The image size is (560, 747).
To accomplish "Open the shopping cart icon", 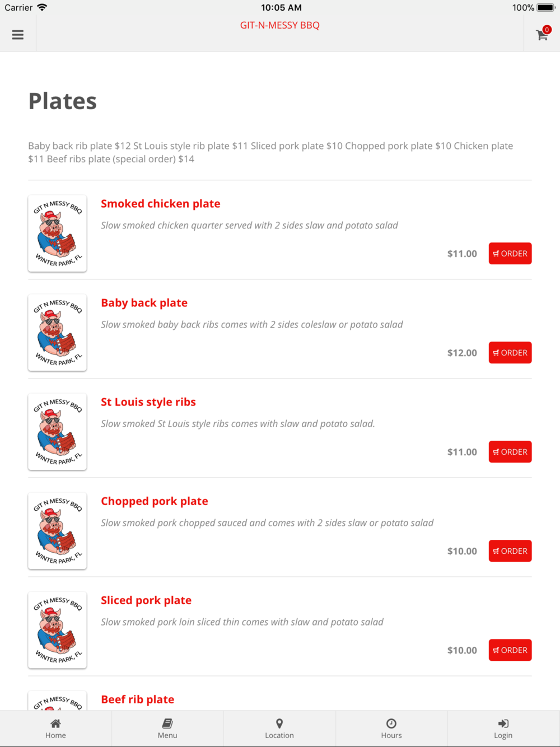I will (542, 34).
